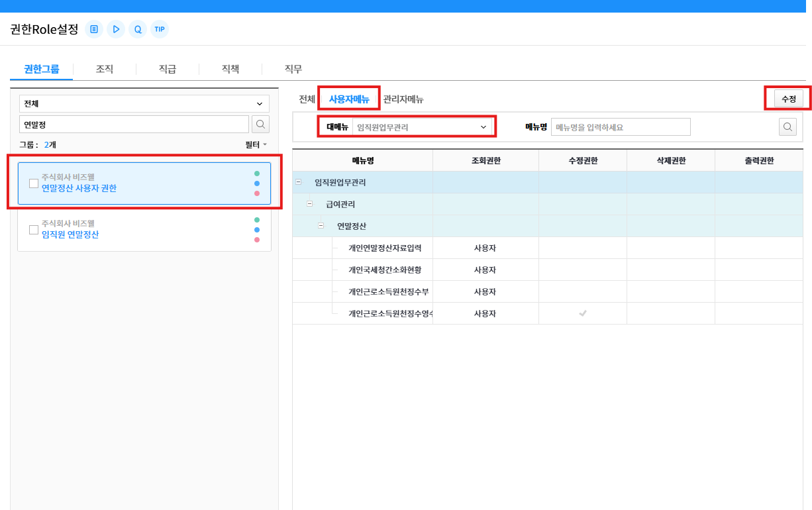Collapse the 임직원업무관리 tree node

coord(299,182)
